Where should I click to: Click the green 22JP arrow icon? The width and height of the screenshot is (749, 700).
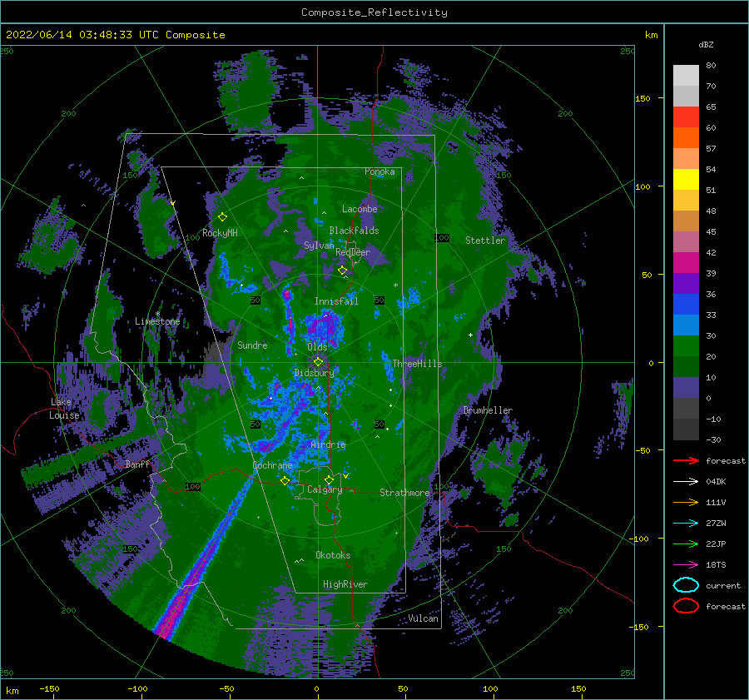point(686,544)
